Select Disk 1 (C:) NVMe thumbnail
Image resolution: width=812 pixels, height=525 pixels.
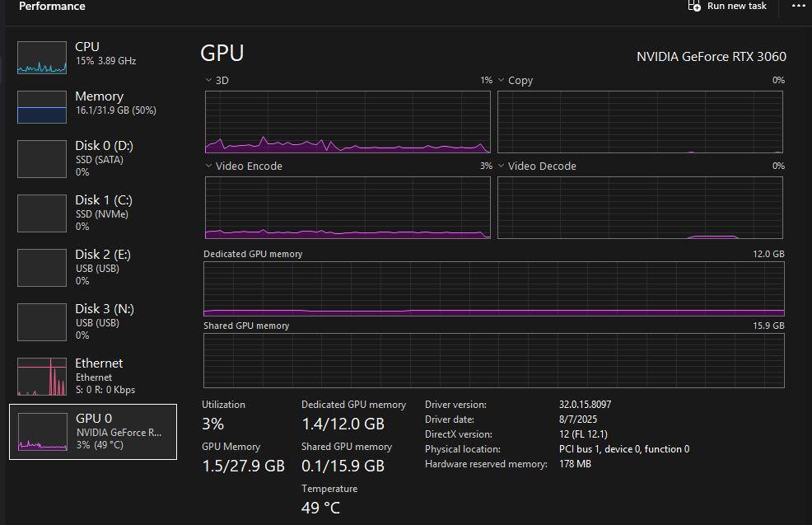point(42,213)
